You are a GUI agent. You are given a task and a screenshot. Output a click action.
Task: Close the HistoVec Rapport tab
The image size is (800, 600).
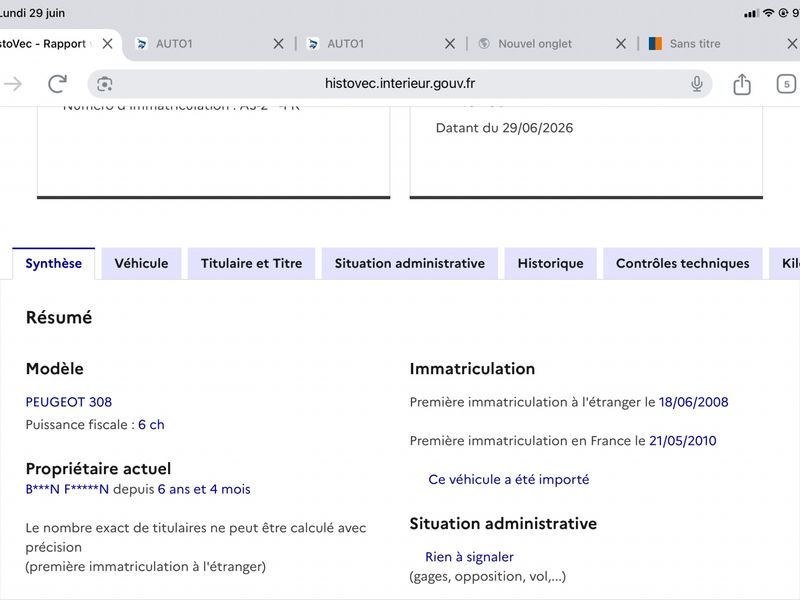pyautogui.click(x=107, y=44)
